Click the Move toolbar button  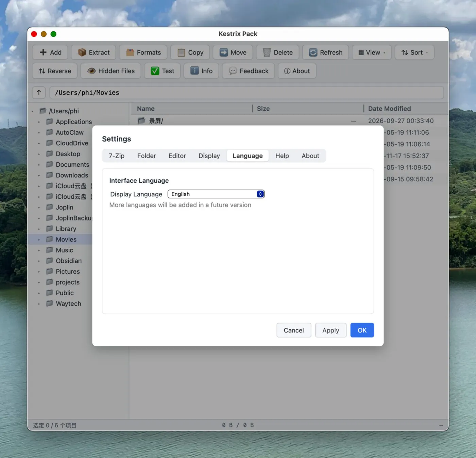click(233, 52)
